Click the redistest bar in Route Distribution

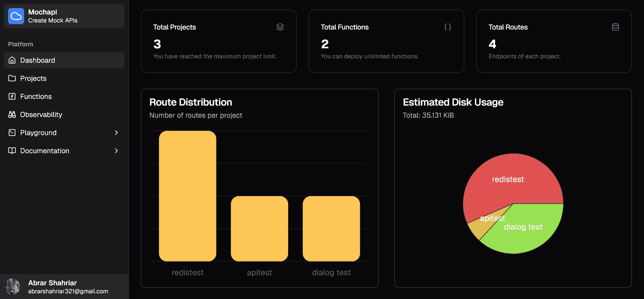click(x=187, y=196)
